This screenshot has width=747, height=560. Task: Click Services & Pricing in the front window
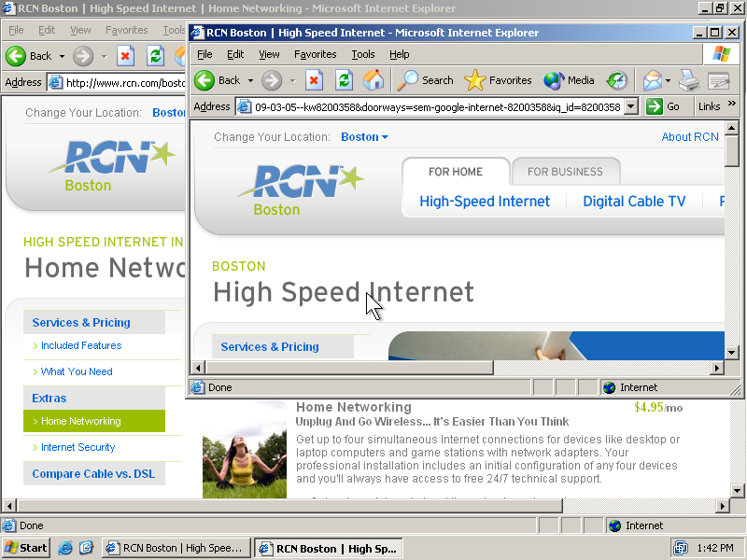tap(270, 347)
